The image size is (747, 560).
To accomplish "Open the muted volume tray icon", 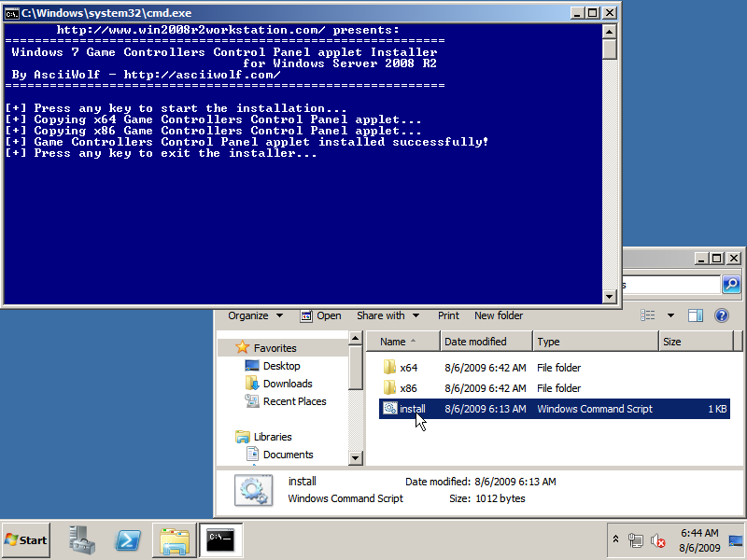I will 658,540.
